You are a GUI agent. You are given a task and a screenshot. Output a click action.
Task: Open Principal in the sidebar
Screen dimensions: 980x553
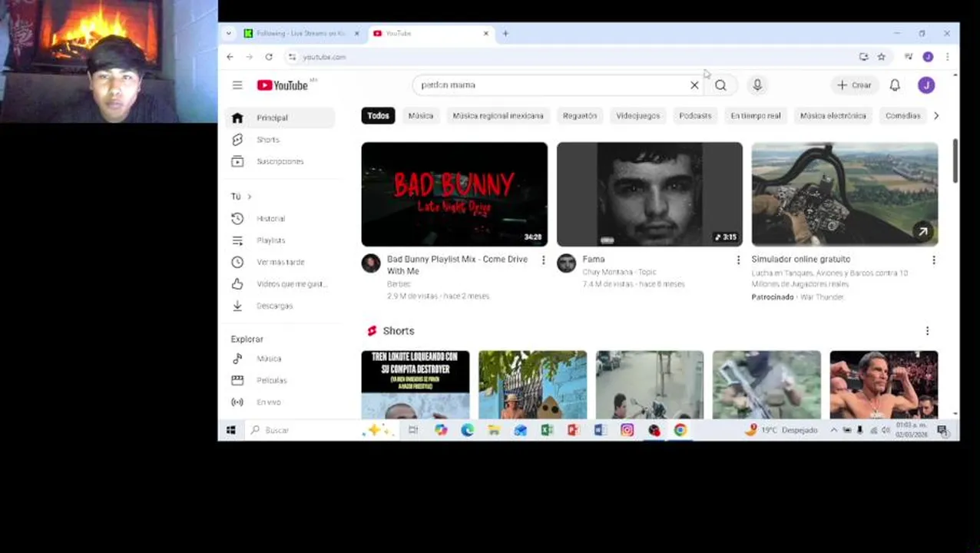[x=282, y=118]
